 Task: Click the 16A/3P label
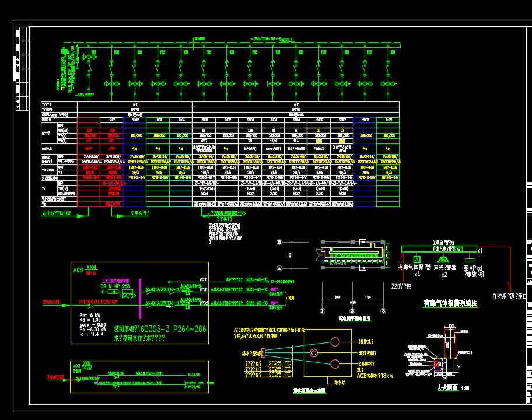pyautogui.click(x=128, y=296)
